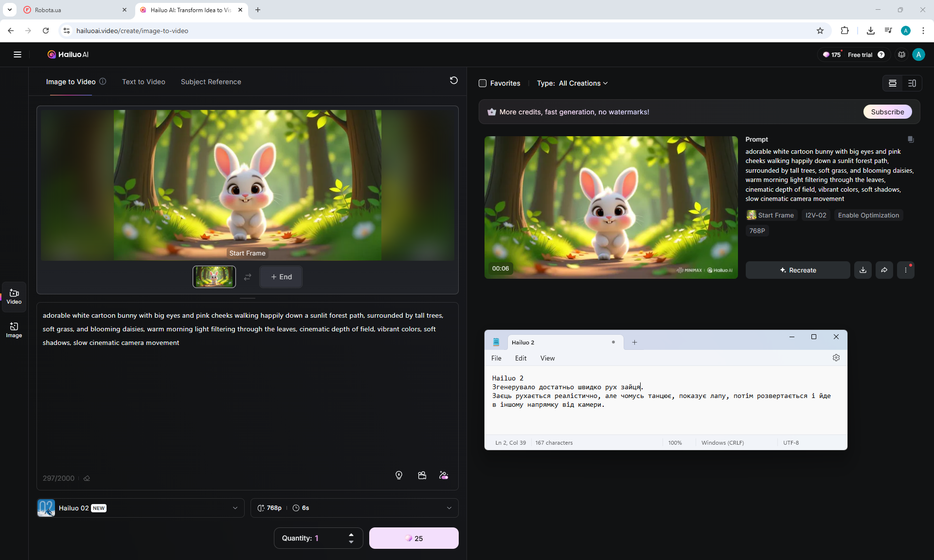This screenshot has width=934, height=560.
Task: Click the Recreate button
Action: (x=798, y=270)
